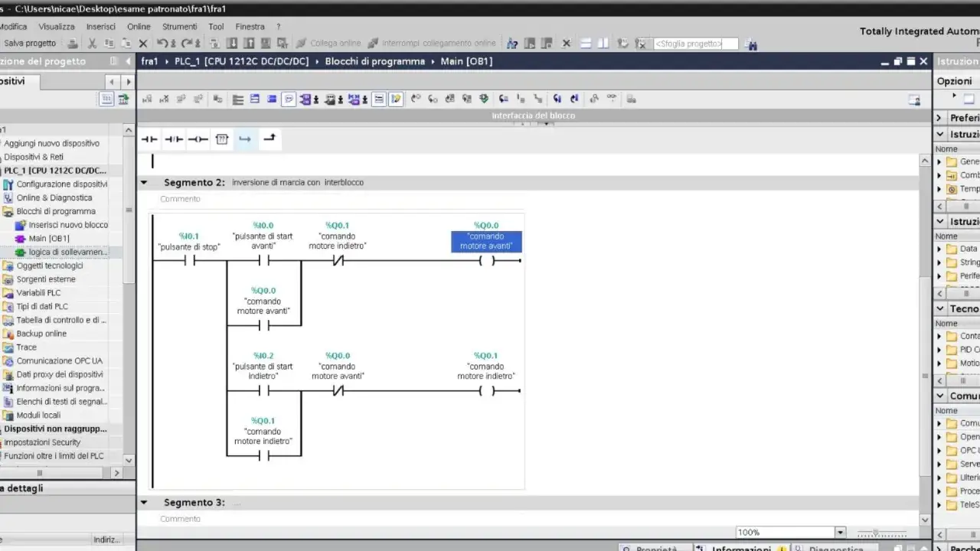Collapse the project tree panel arrow

(x=127, y=61)
